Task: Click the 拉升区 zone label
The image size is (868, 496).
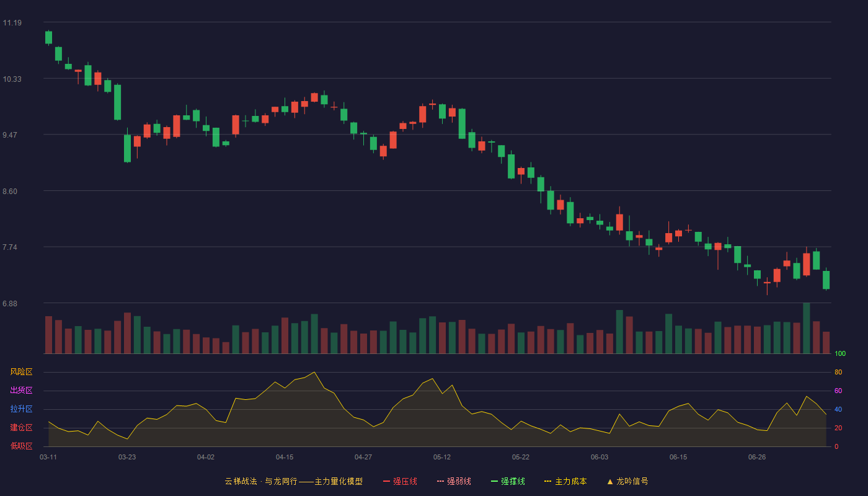Action: (x=22, y=409)
